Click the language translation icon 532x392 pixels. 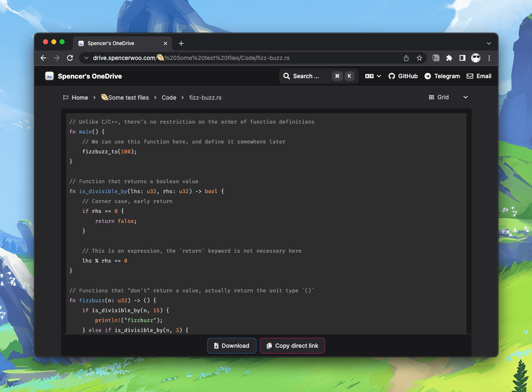[x=369, y=76]
